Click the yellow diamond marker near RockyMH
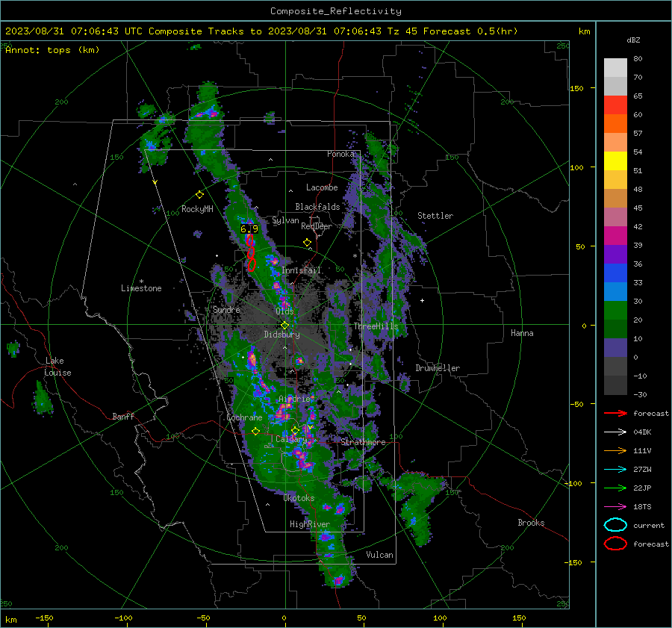Viewport: 672px width, 628px height. click(199, 195)
